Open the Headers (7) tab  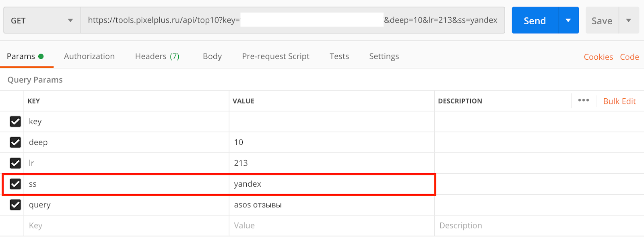click(x=157, y=56)
